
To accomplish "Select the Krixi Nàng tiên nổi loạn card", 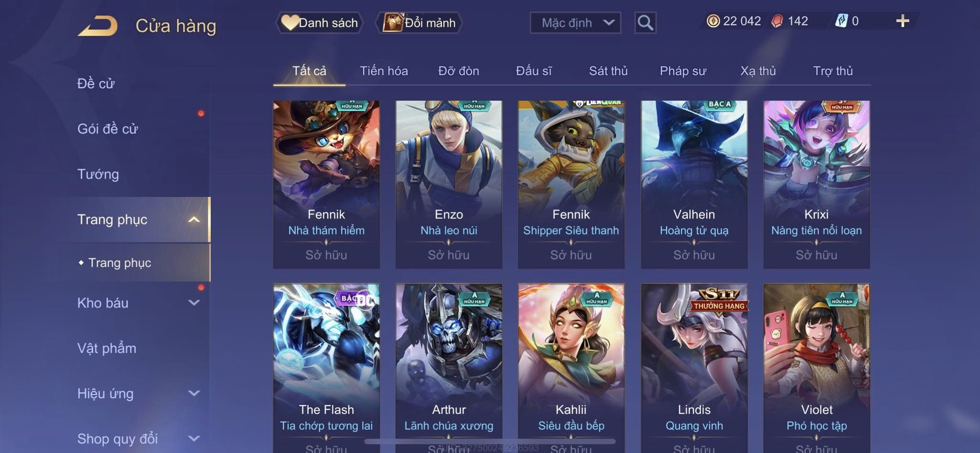I will pyautogui.click(x=816, y=184).
